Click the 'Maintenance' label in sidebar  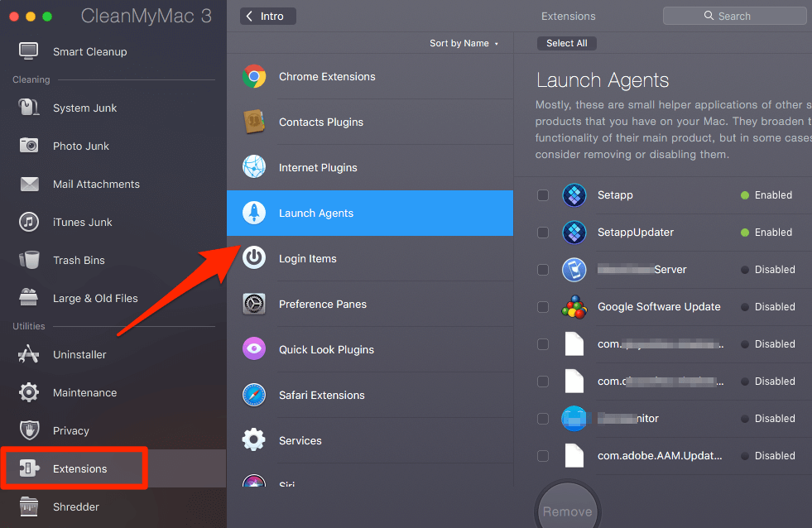[85, 393]
